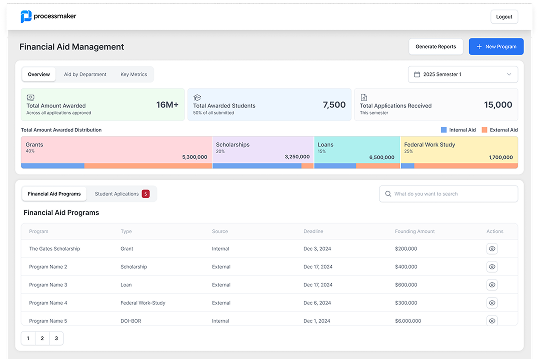
Task: Click the '16M+' total amount value
Action: 167,105
